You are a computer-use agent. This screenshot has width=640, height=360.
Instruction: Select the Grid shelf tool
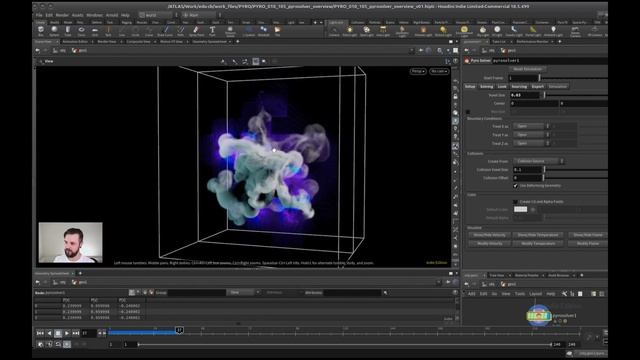pyautogui.click(x=95, y=31)
